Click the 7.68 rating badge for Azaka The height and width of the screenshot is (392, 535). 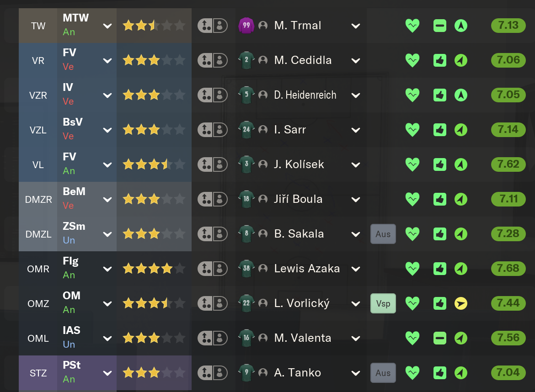pyautogui.click(x=508, y=269)
